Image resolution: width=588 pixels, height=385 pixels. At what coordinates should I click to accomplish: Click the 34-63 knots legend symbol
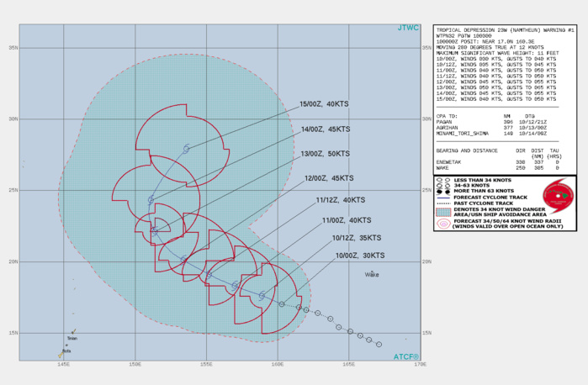pos(441,186)
